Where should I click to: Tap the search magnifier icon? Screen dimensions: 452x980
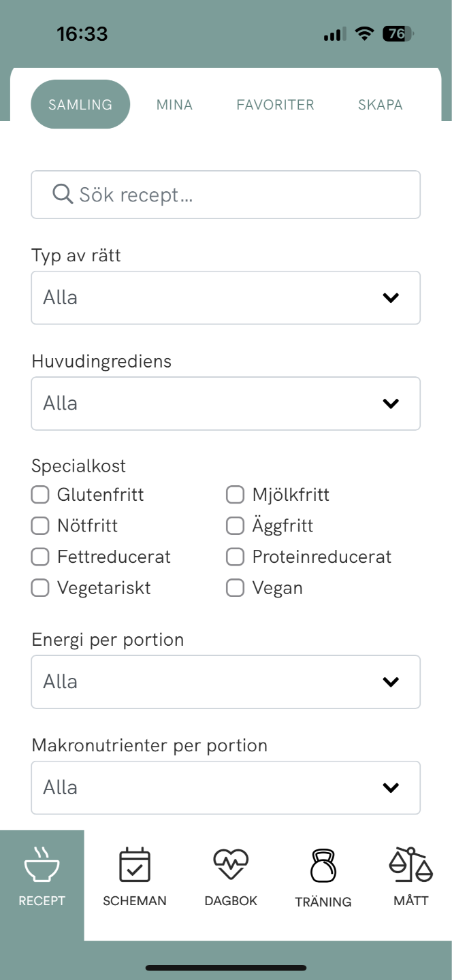pos(63,195)
